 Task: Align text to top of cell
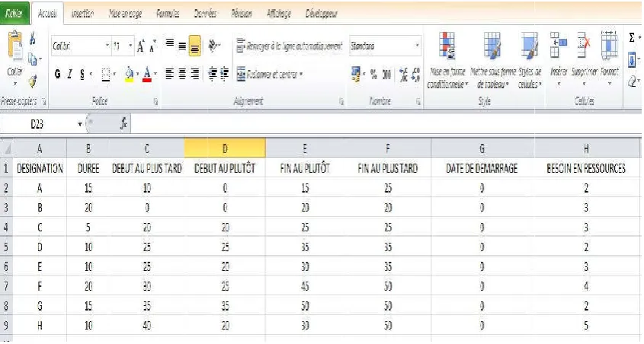[x=170, y=44]
